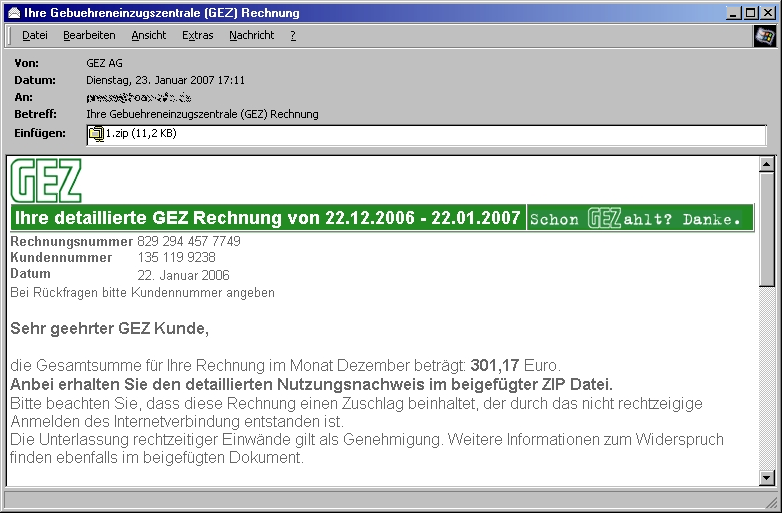Screen dimensions: 782x513
Task: Click the attachment field box
Action: [426, 135]
